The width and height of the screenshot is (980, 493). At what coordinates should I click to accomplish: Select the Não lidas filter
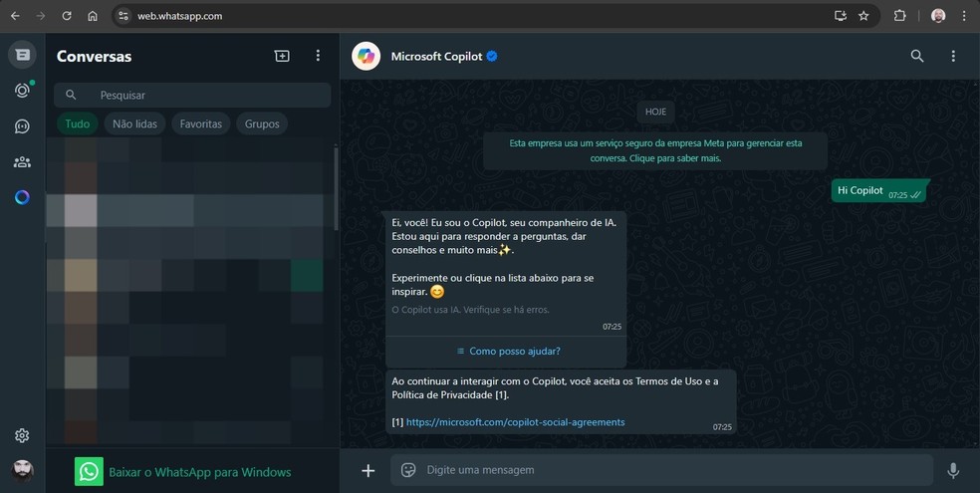click(135, 123)
